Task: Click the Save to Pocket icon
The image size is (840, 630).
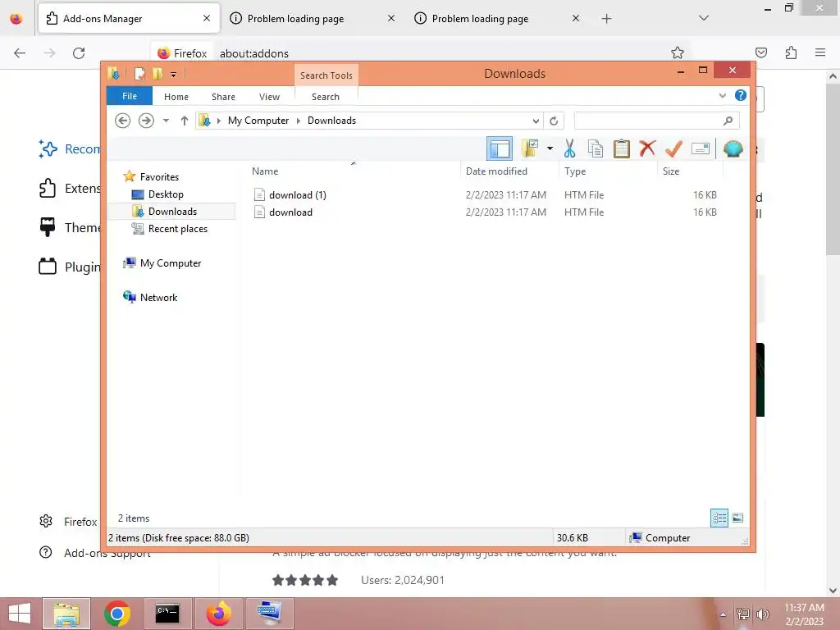Action: [761, 52]
